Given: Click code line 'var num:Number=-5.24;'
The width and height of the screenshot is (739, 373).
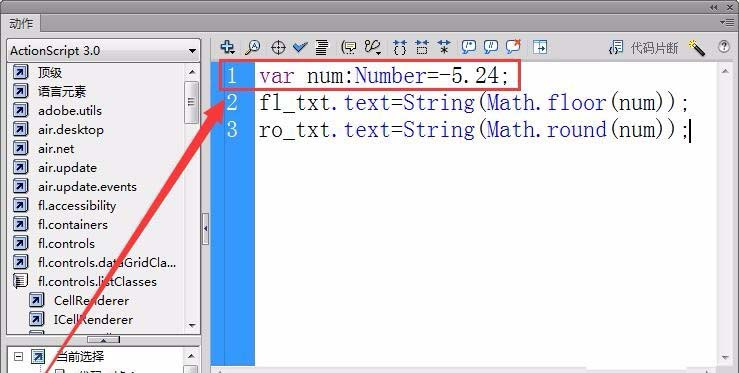Looking at the screenshot, I should [384, 76].
